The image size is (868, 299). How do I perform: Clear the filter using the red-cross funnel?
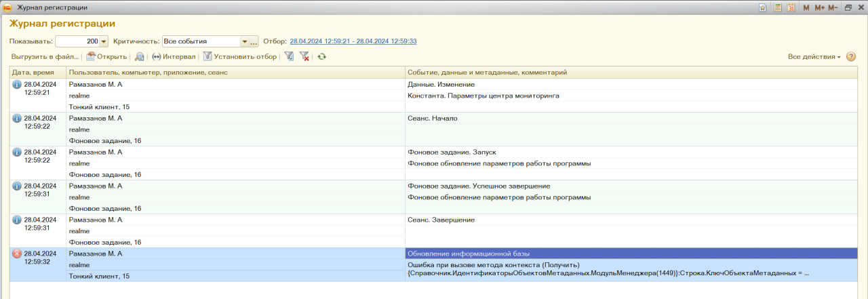[x=304, y=57]
